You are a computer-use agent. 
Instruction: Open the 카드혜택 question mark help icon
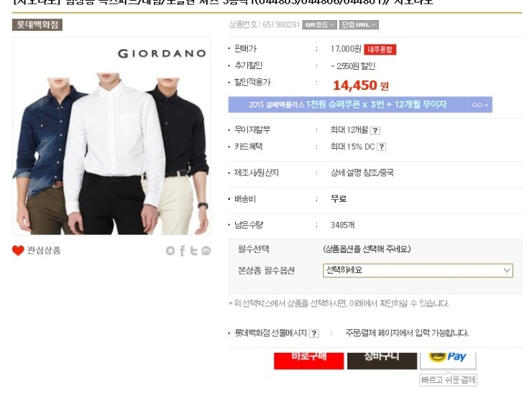[381, 147]
